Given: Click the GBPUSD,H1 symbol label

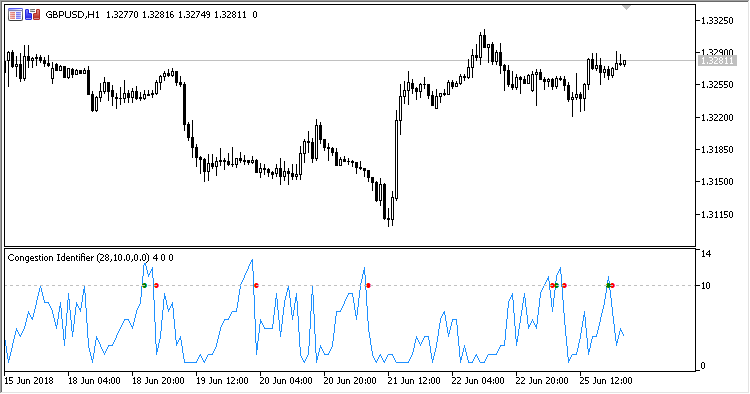Looking at the screenshot, I should (73, 15).
